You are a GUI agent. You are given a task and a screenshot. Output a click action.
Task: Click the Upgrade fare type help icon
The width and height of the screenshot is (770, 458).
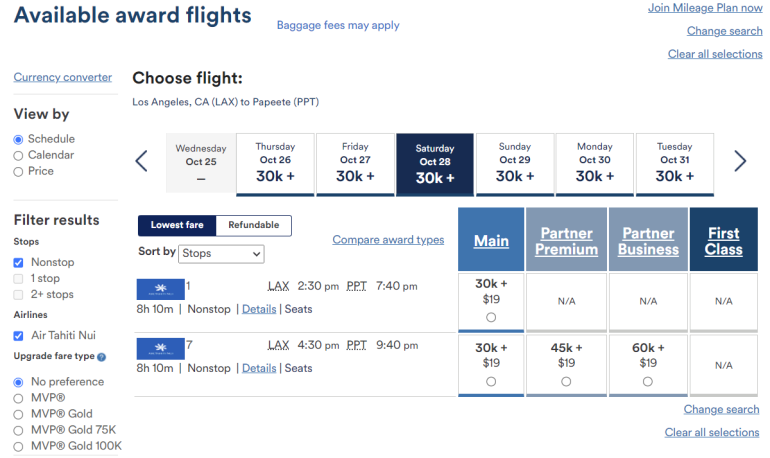(101, 357)
